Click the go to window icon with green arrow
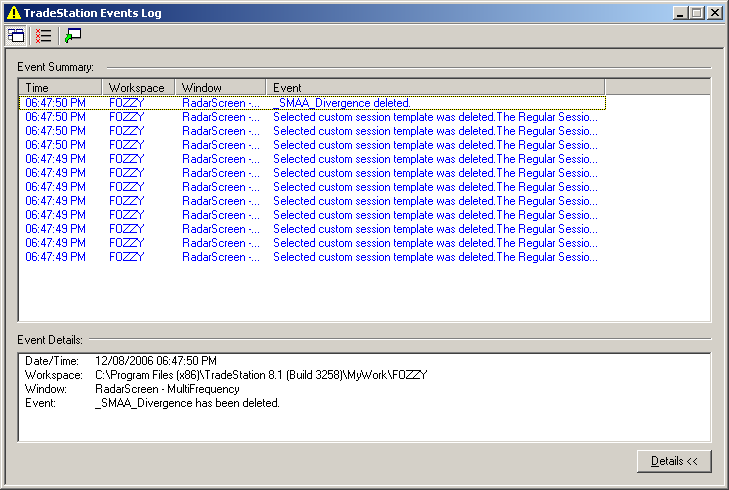This screenshot has width=729, height=490. tap(73, 36)
